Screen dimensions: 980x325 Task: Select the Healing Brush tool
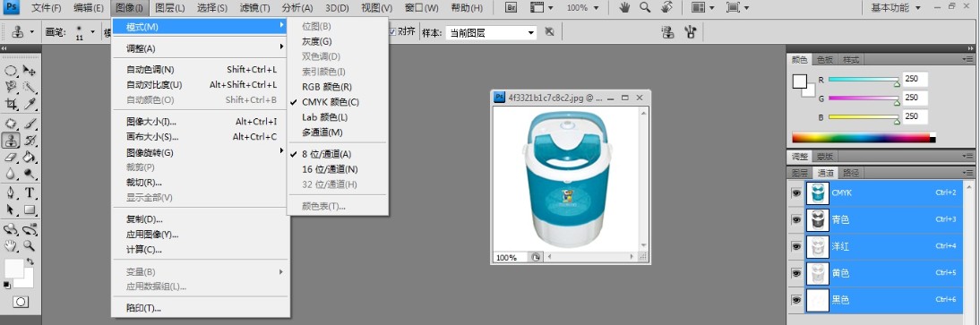(x=11, y=124)
